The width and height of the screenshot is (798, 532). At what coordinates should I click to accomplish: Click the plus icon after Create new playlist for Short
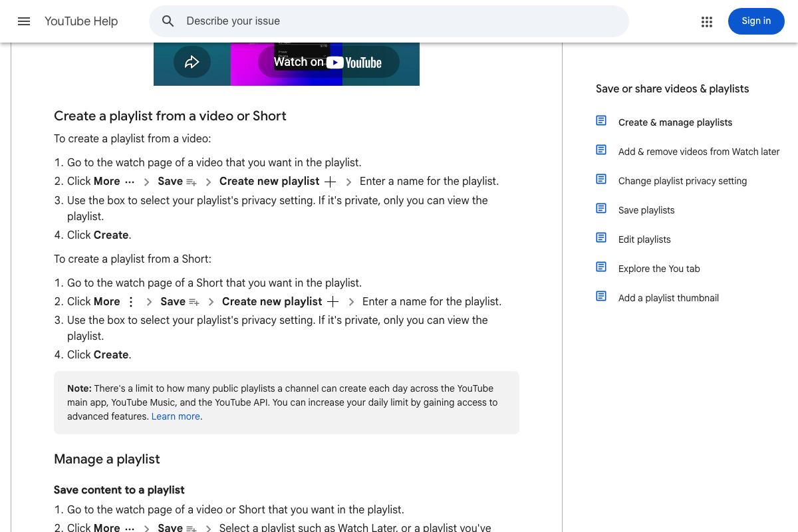(332, 302)
